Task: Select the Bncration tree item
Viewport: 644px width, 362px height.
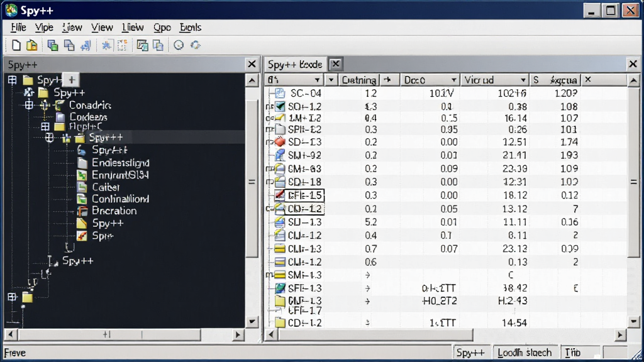Action: 114,211
